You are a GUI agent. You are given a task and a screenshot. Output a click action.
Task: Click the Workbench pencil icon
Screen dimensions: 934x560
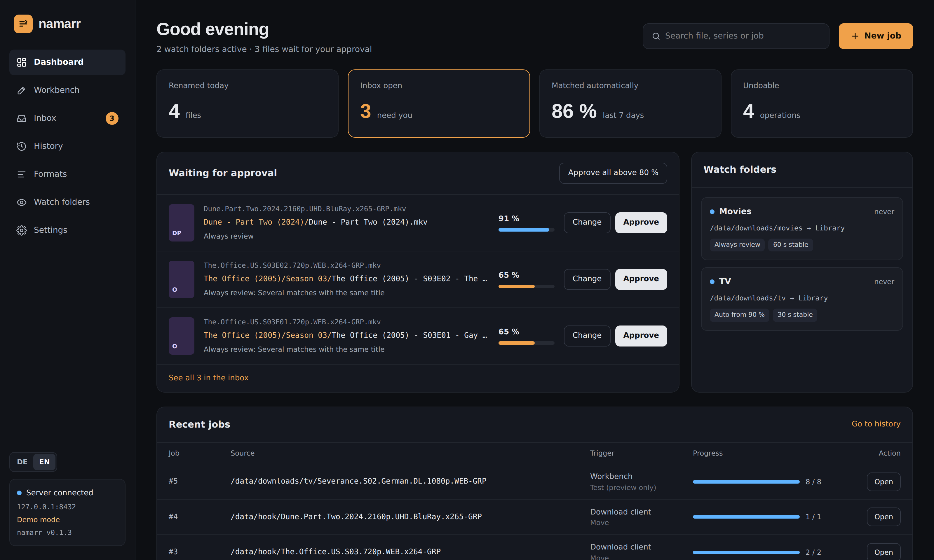click(x=22, y=90)
